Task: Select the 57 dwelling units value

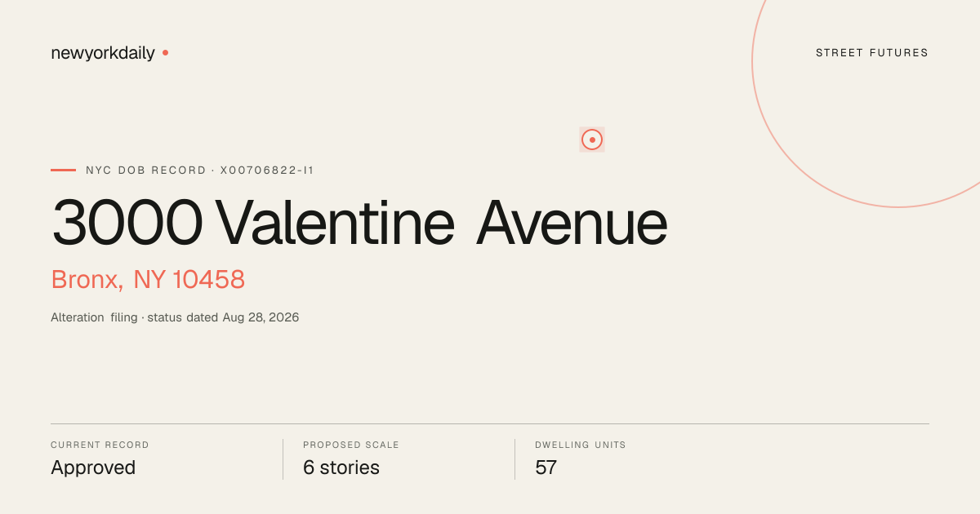Action: tap(546, 468)
